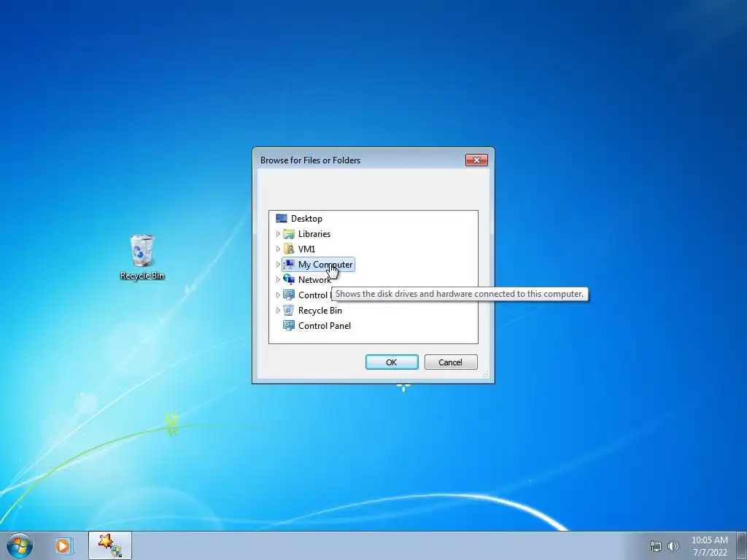Screen dimensions: 747x560
Task: Open the volume speaker tray icon
Action: coord(673,546)
